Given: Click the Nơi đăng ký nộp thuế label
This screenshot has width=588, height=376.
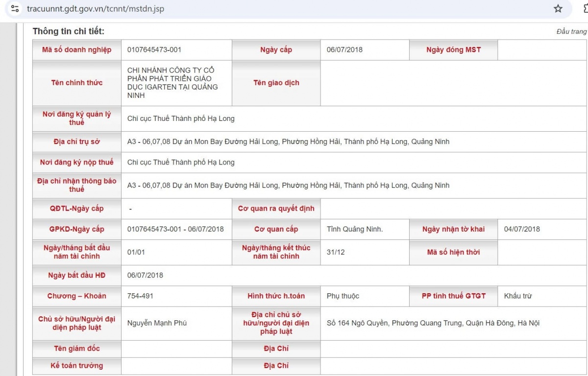Looking at the screenshot, I should point(77,162).
